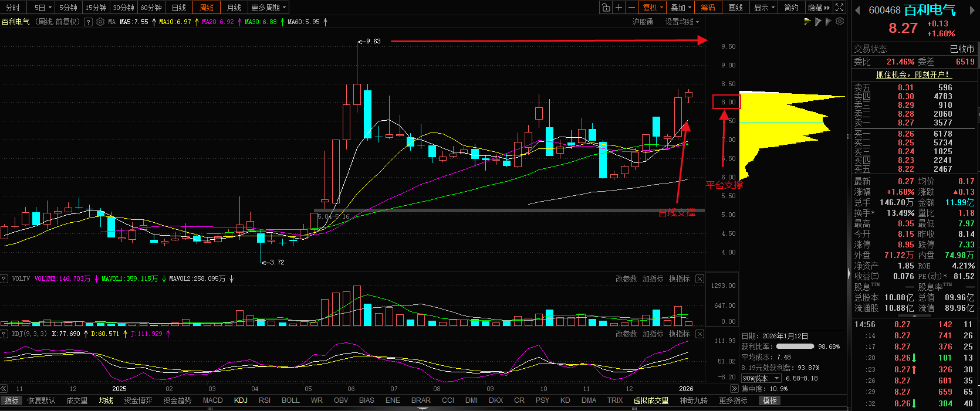The width and height of the screenshot is (980, 411).
Task: Open help icon of KDJ indicator
Action: click(4, 334)
